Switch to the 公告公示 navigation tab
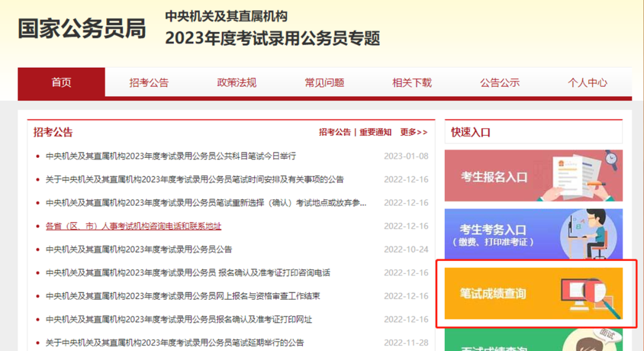 [x=500, y=82]
